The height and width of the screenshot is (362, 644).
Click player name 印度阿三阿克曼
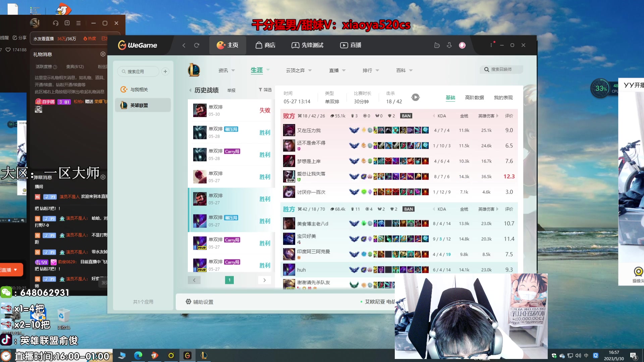313,251
